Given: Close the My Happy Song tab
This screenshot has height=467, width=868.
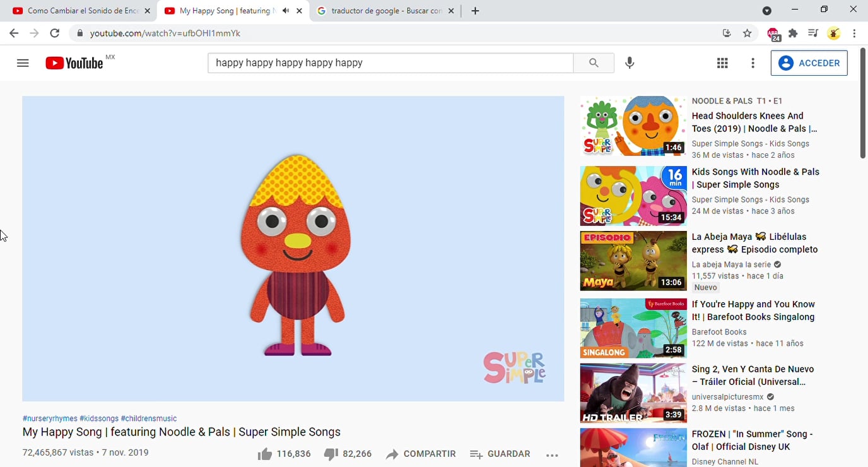Looking at the screenshot, I should [x=299, y=11].
